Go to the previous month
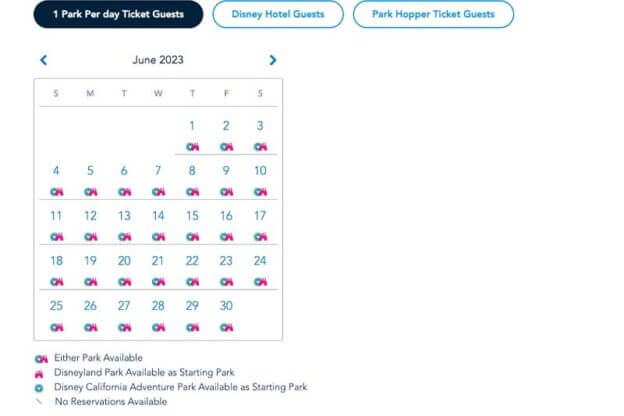The width and height of the screenshot is (624, 416). [43, 60]
